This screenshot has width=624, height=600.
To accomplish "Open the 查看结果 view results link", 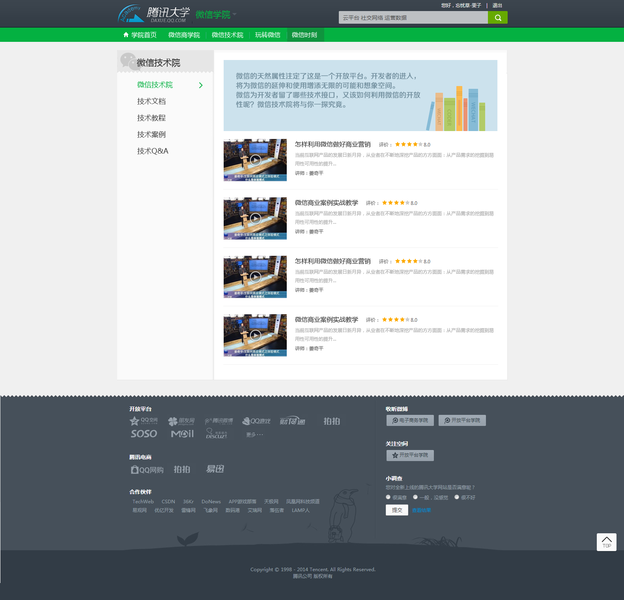I will (421, 510).
